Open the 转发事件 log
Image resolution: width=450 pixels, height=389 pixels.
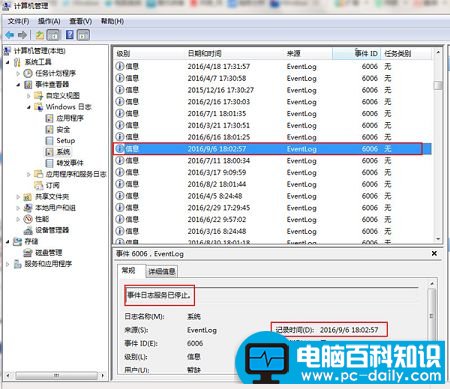70,163
